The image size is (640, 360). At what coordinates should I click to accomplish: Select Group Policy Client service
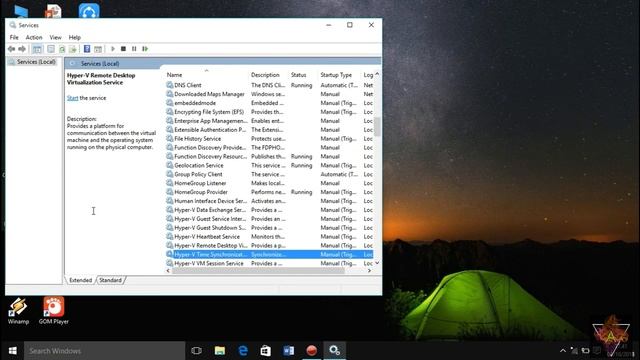point(269,174)
